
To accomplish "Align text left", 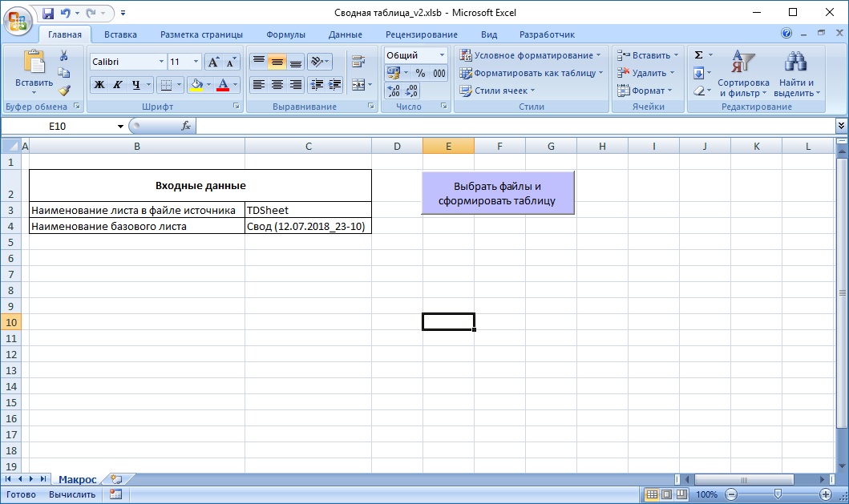I will point(259,84).
